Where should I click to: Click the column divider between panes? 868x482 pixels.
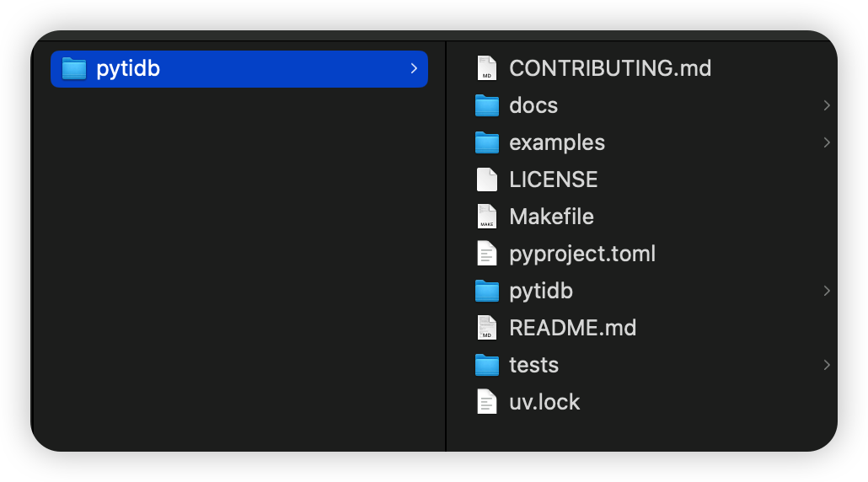pos(446,253)
